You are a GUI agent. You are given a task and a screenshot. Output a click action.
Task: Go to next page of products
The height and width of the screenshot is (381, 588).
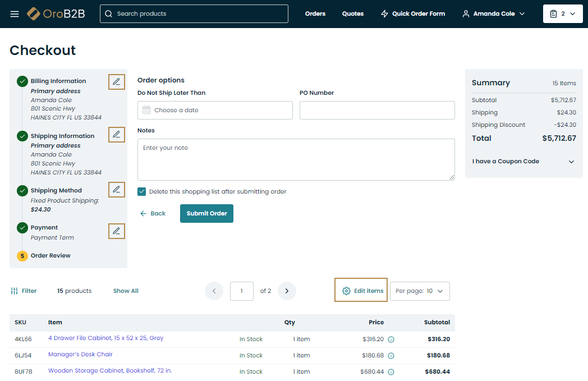[287, 291]
